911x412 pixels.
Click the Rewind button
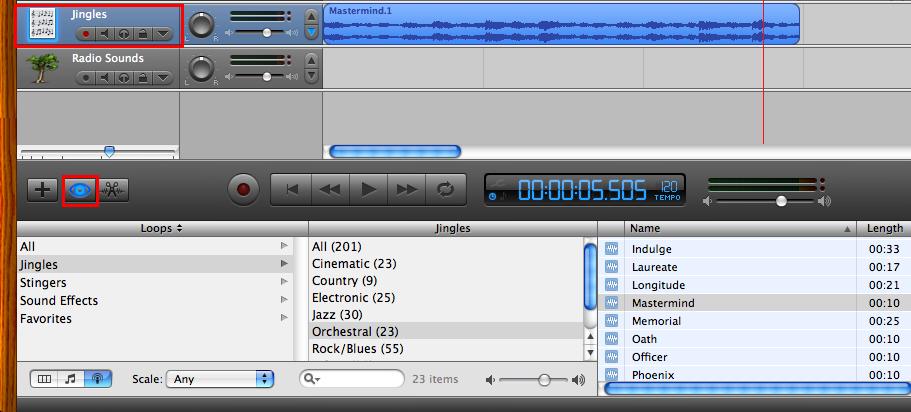tap(330, 189)
